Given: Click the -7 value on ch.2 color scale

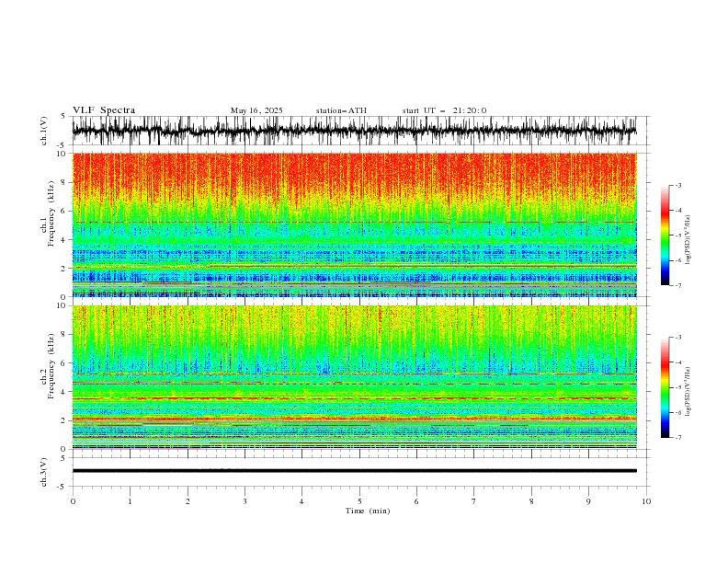Looking at the screenshot, I should coord(678,437).
